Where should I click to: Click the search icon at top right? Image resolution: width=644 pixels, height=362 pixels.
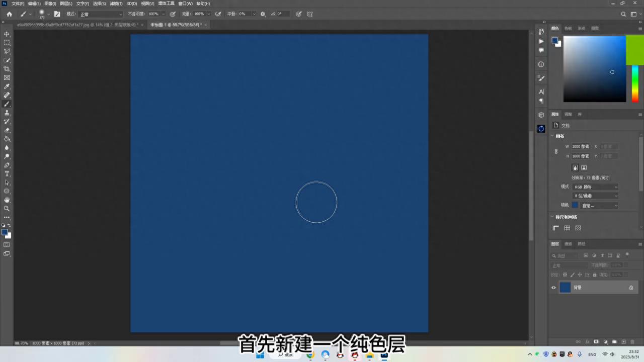pos(623,14)
